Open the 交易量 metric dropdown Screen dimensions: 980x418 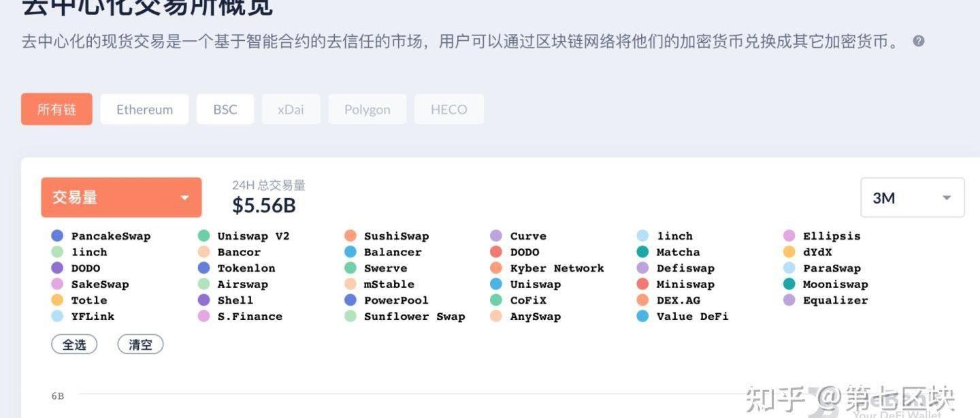coord(121,197)
